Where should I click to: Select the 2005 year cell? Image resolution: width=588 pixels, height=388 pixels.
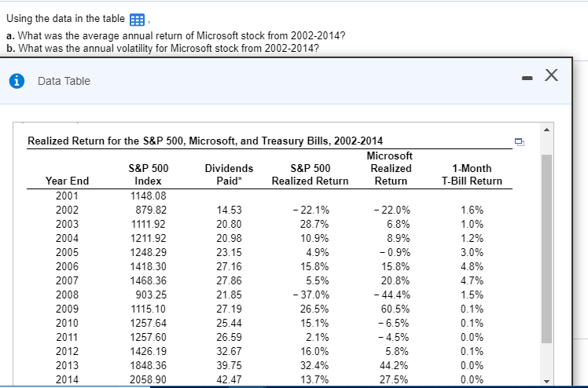click(67, 252)
